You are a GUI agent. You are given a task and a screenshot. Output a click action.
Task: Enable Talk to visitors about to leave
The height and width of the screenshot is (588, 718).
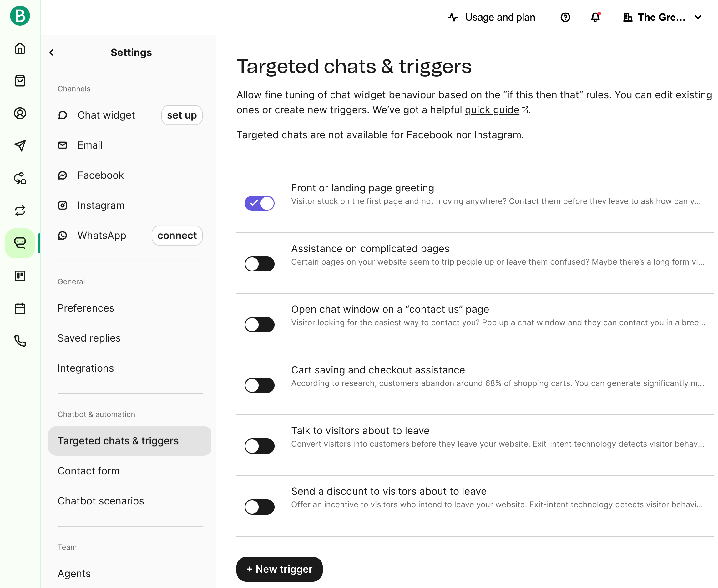tap(260, 446)
